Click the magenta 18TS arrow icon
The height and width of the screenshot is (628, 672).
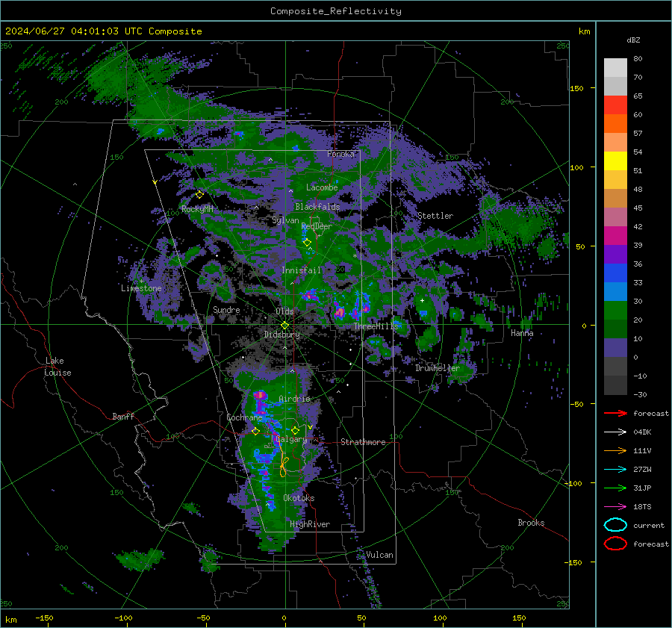[x=615, y=507]
